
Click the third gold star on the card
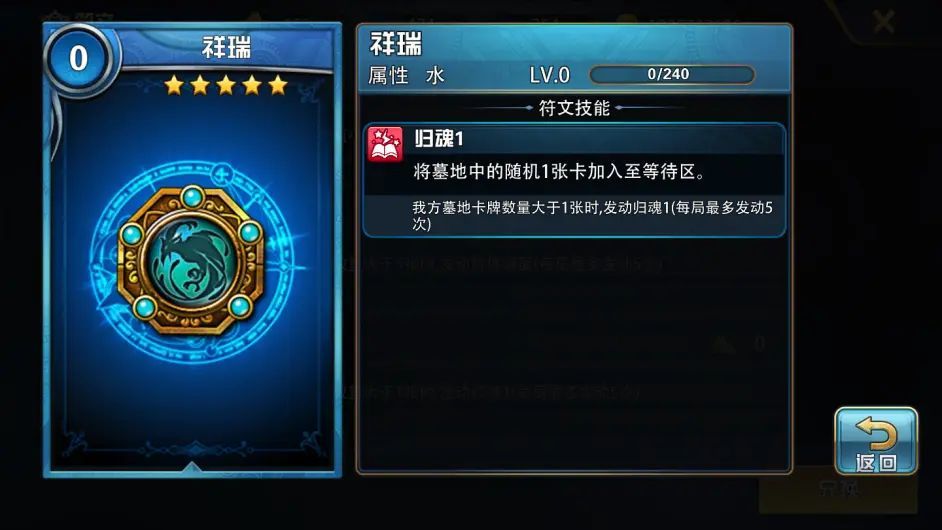226,85
